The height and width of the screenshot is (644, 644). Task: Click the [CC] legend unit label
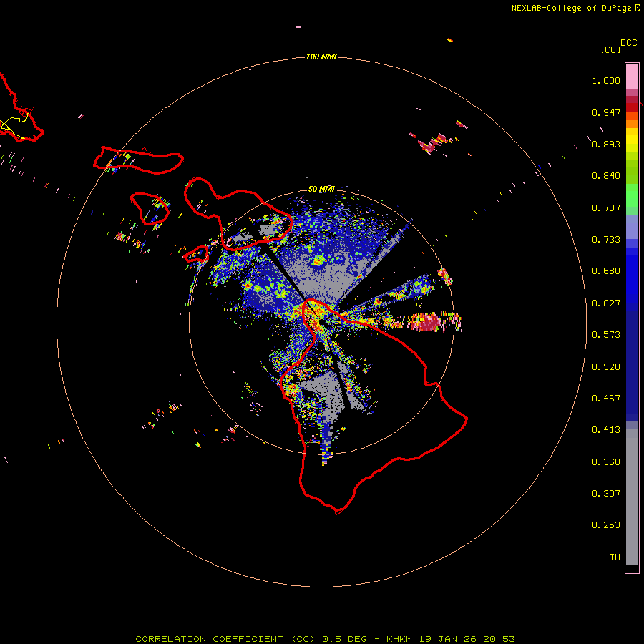[610, 49]
